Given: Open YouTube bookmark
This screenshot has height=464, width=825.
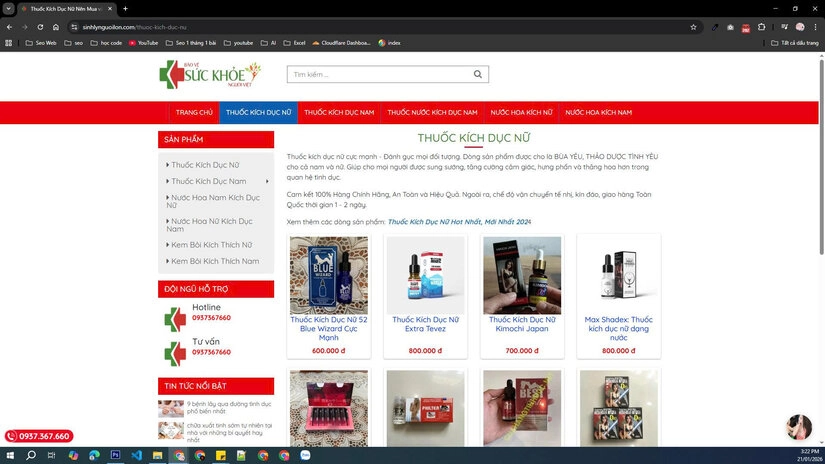Looking at the screenshot, I should [144, 43].
